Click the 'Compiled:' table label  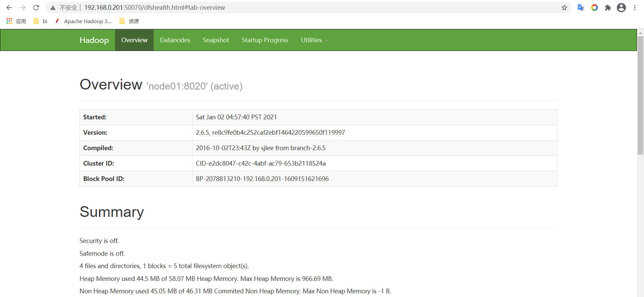point(98,148)
